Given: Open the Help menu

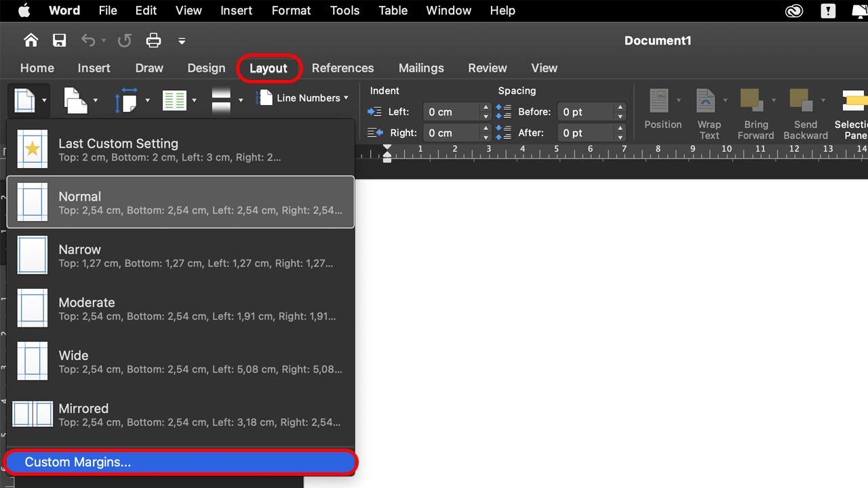Looking at the screenshot, I should (x=502, y=10).
